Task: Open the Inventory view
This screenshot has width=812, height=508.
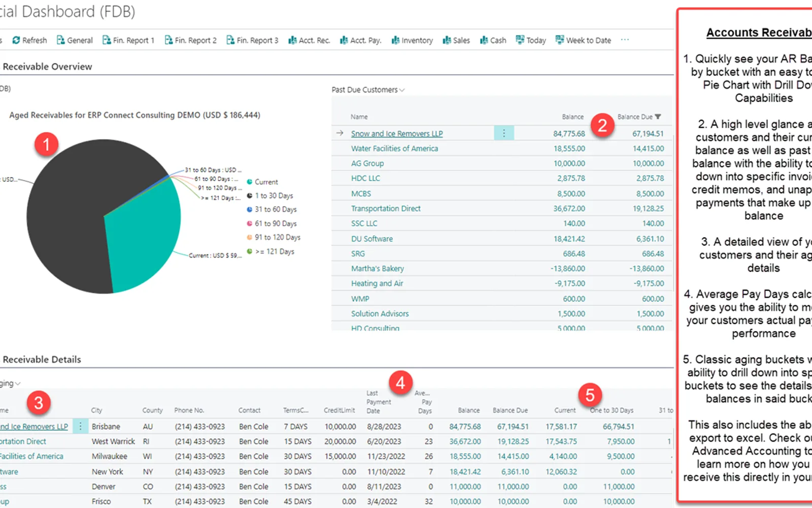Action: tap(412, 40)
